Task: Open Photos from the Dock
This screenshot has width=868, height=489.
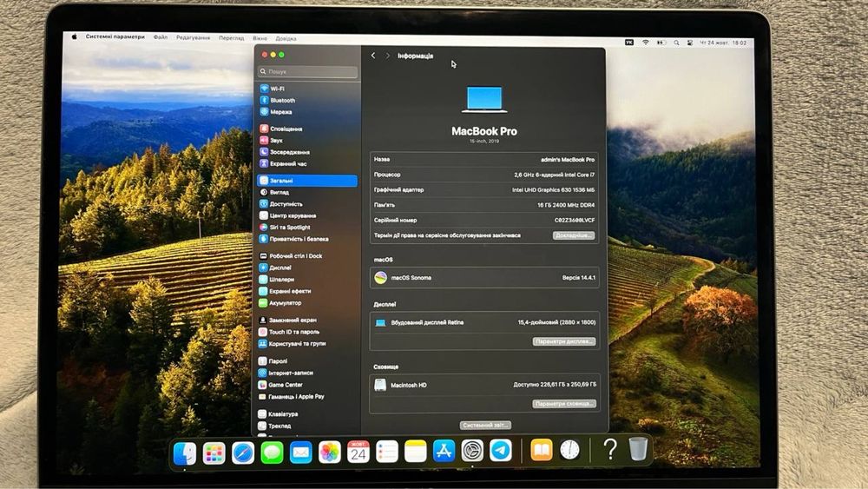Action: (x=329, y=453)
